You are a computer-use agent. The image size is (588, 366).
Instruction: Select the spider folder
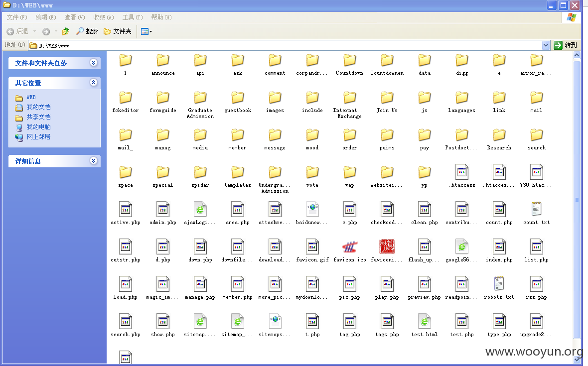point(200,177)
